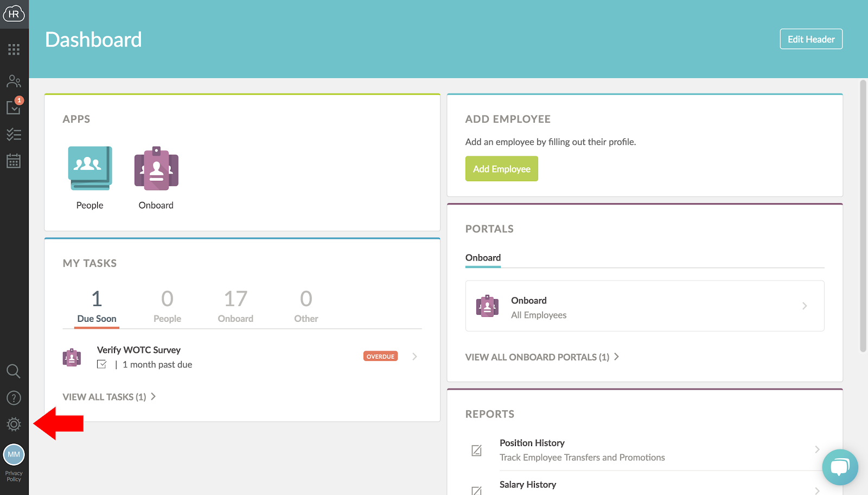Select the Other tasks tab
The height and width of the screenshot is (495, 868).
(306, 307)
